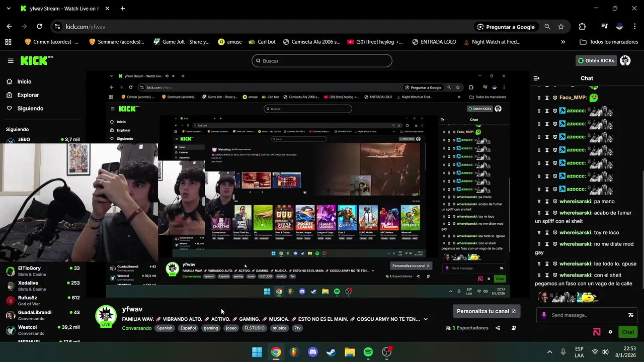Open ElTioGory's channel in the sidebar
The width and height of the screenshot is (644, 362).
click(x=43, y=271)
